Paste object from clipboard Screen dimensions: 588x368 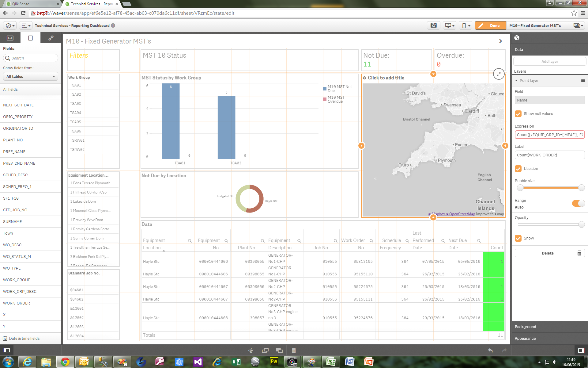[279, 350]
